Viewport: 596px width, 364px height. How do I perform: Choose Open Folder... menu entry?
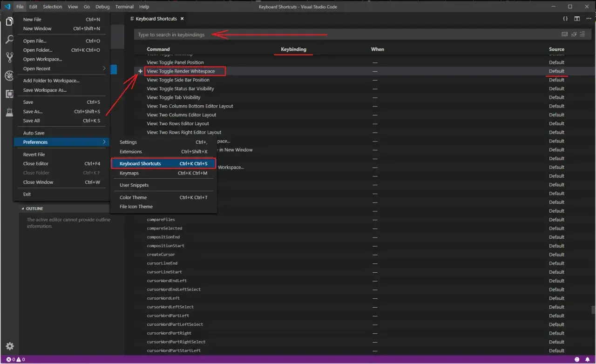pos(61,50)
